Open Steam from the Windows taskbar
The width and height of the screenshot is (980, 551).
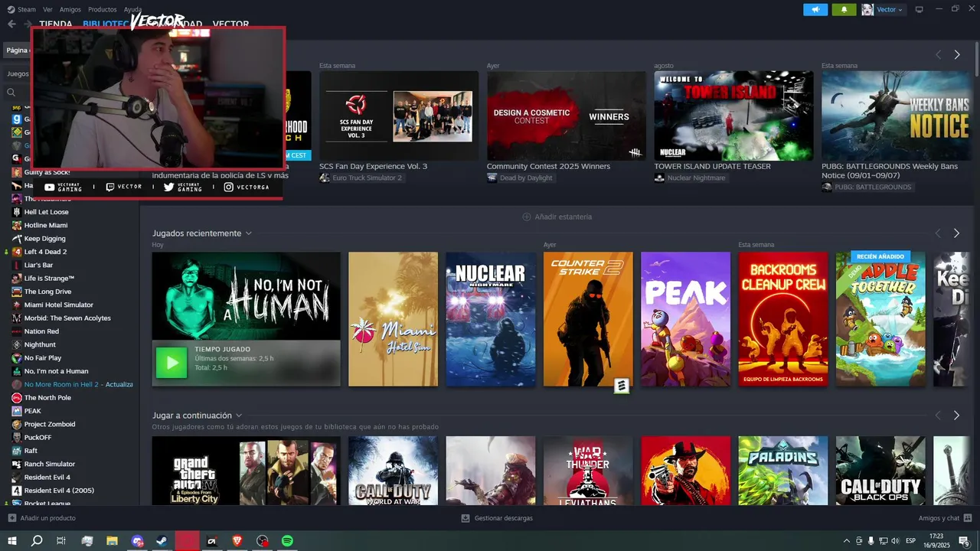pyautogui.click(x=162, y=541)
